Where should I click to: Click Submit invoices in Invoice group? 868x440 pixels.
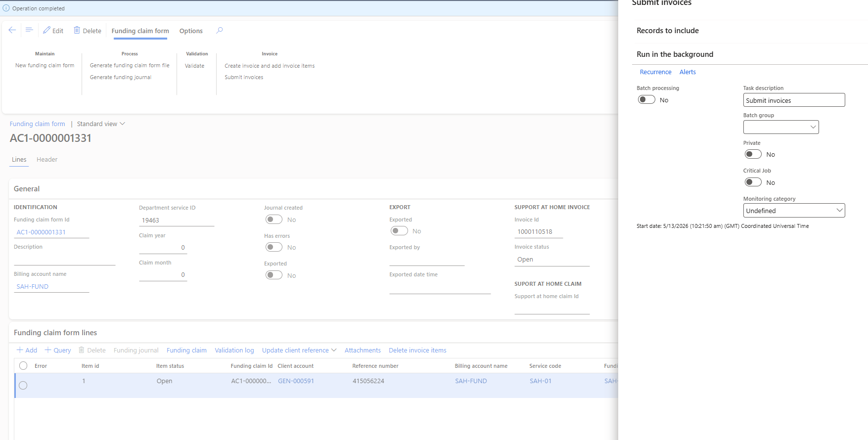coord(244,77)
